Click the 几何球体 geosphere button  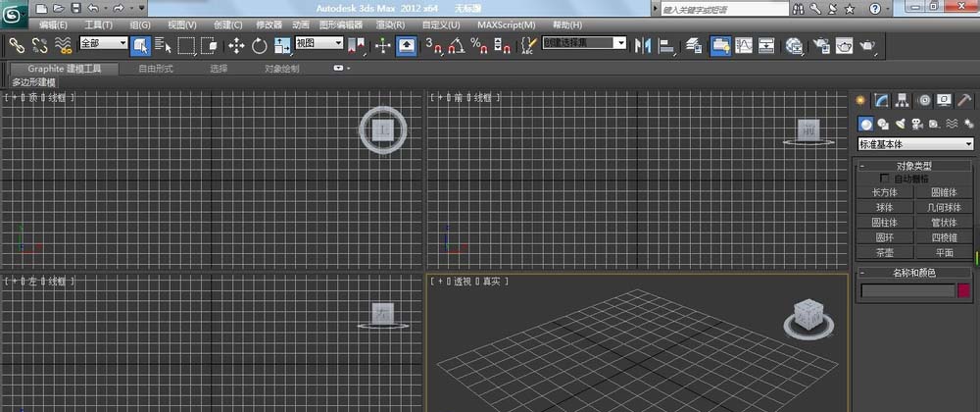pos(944,208)
